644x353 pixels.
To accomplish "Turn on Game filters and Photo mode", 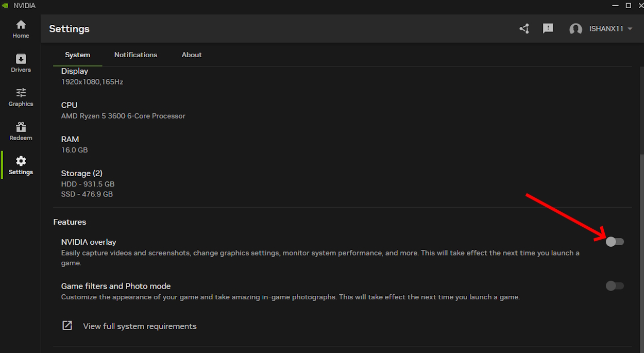I will (615, 286).
